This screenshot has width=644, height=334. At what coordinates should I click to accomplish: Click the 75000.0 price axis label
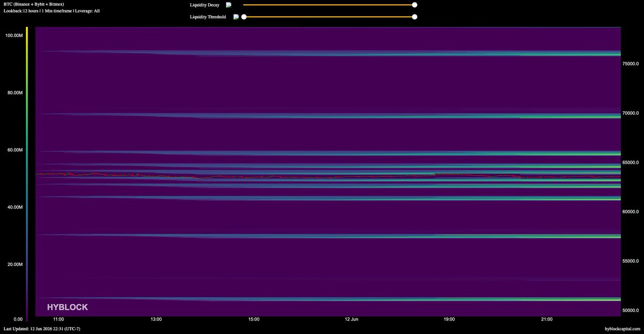point(632,63)
